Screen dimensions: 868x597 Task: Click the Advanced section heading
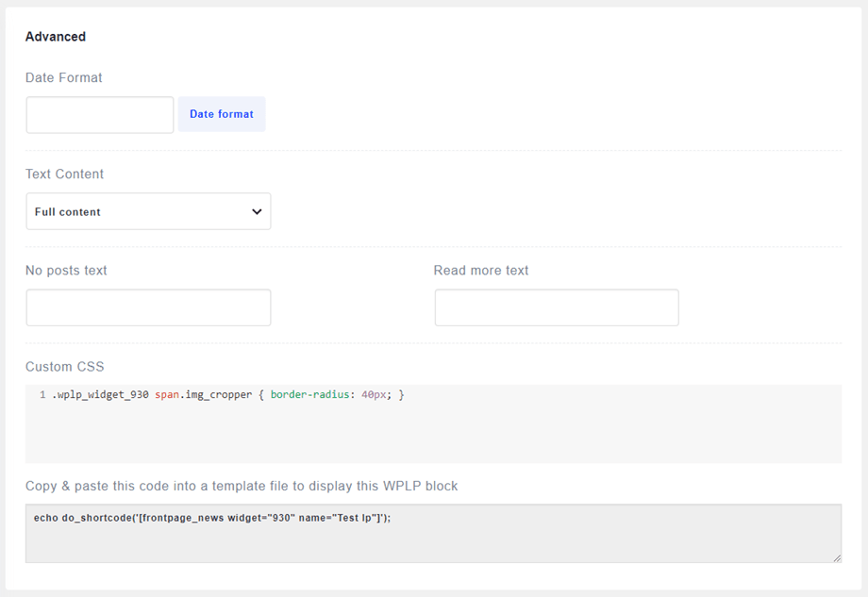(56, 37)
